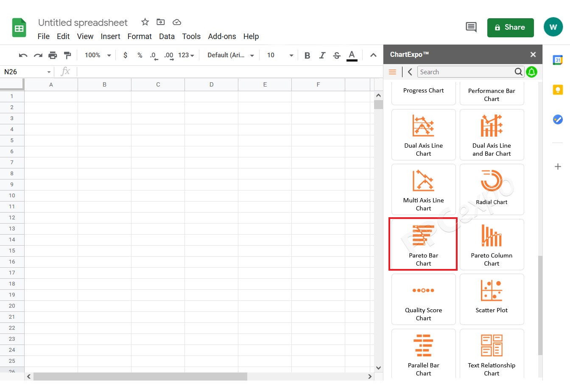This screenshot has width=570, height=392.
Task: Toggle bold formatting
Action: click(x=307, y=55)
